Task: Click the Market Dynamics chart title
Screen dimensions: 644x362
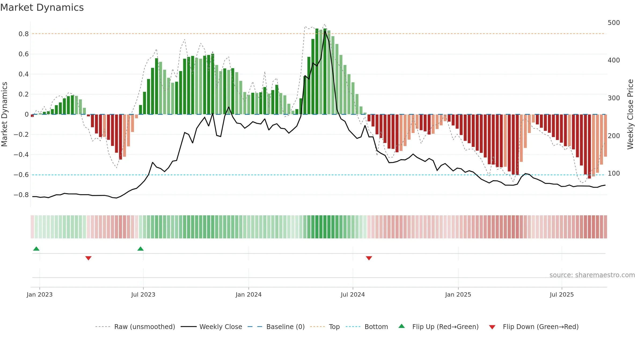Action: 42,8
